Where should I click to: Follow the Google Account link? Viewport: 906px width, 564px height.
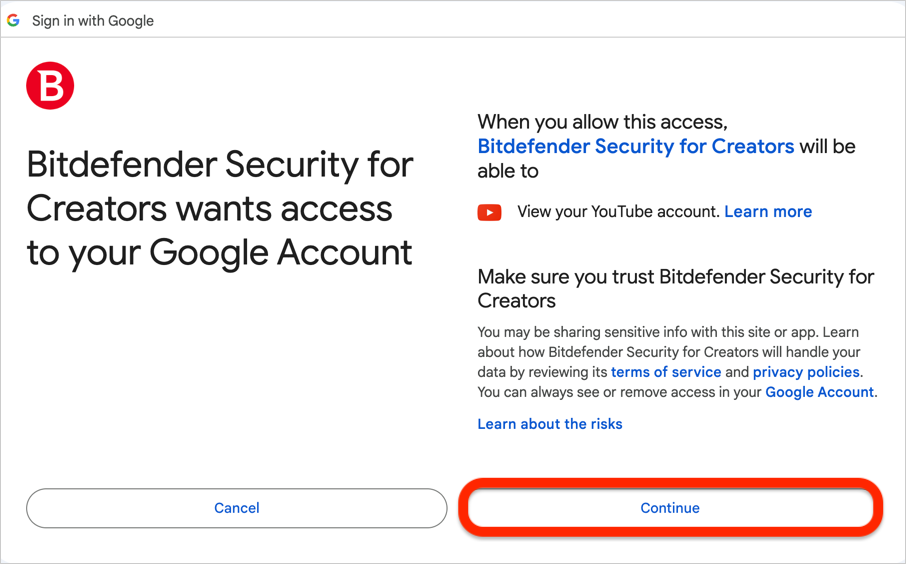coord(819,392)
